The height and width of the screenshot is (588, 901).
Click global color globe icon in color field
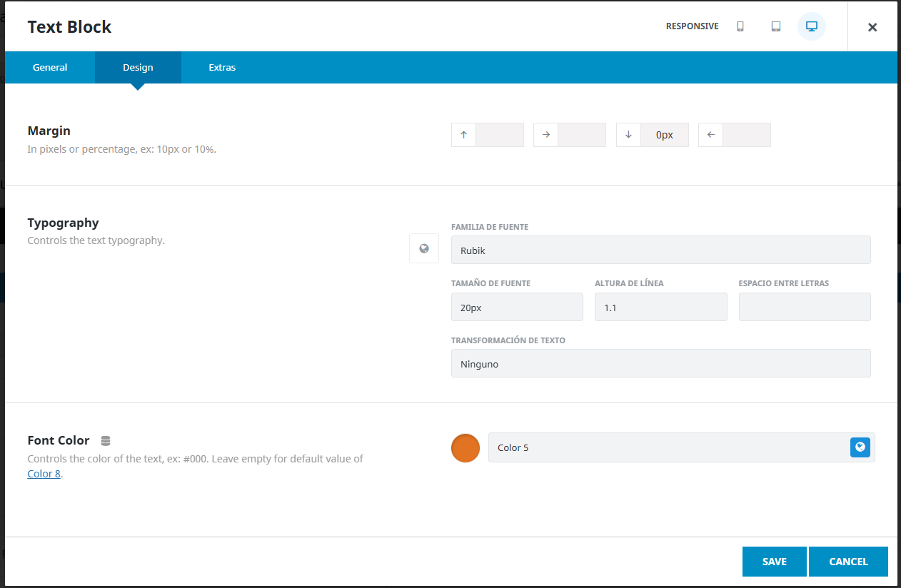click(x=860, y=447)
